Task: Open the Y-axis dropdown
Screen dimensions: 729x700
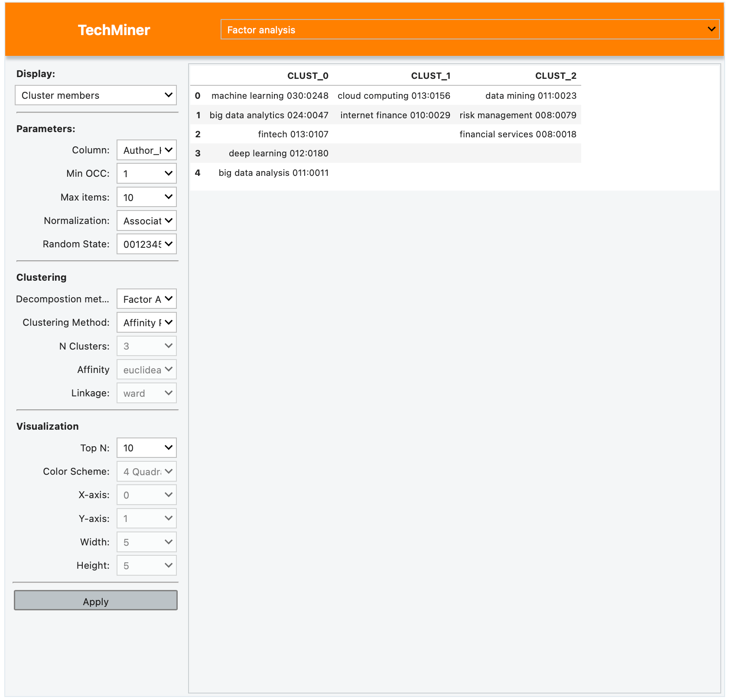Action: 146,519
